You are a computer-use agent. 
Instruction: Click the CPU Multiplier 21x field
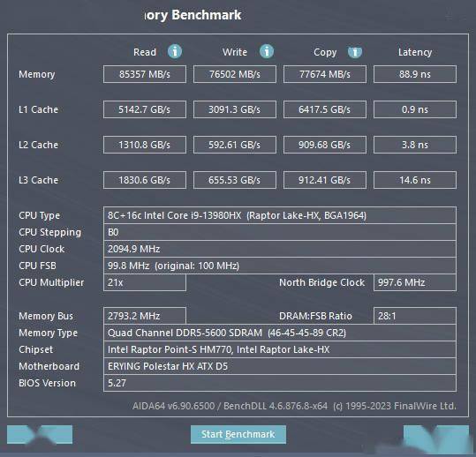click(x=145, y=282)
